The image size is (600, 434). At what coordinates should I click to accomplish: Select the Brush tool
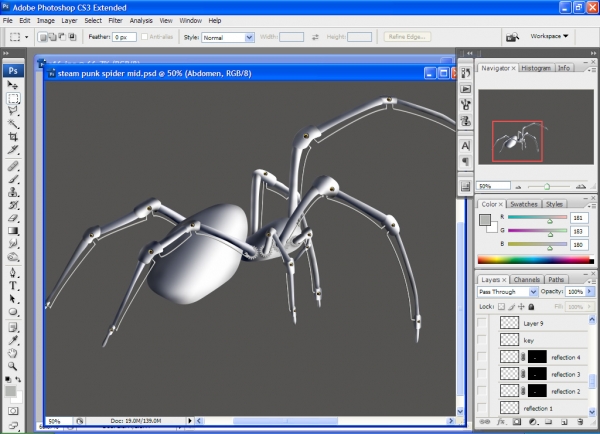13,179
